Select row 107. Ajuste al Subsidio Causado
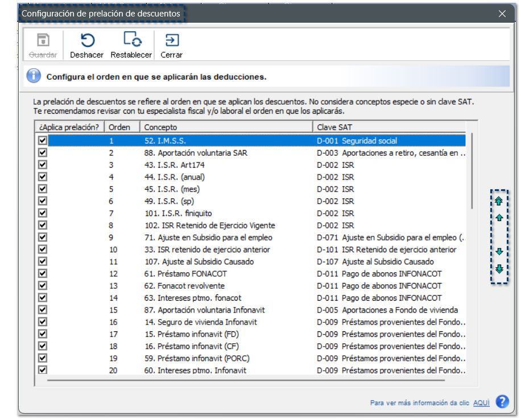The width and height of the screenshot is (521, 420). click(199, 261)
